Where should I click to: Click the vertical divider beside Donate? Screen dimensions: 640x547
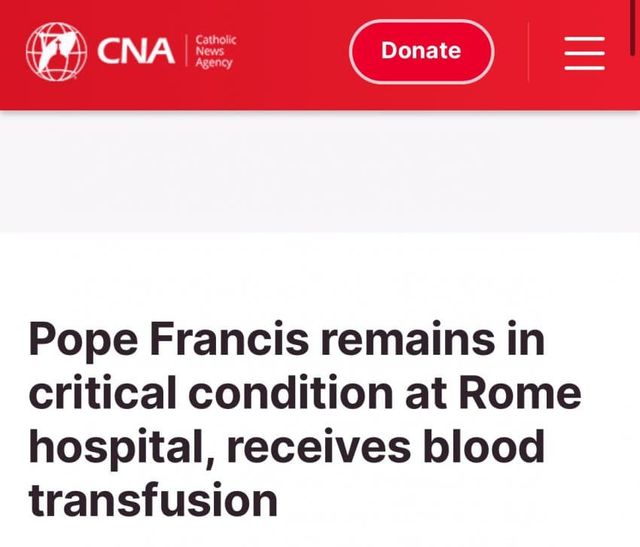[x=528, y=51]
